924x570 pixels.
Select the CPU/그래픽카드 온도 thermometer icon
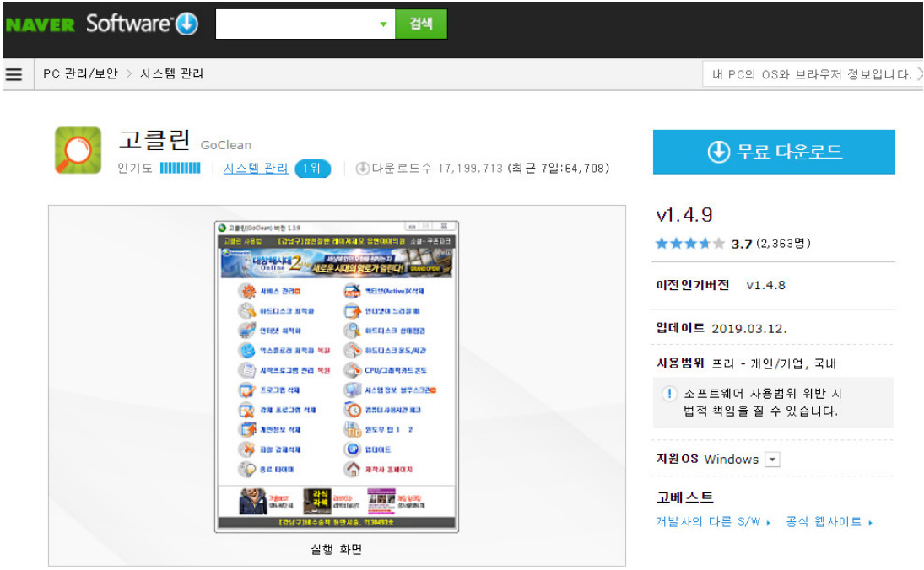351,370
